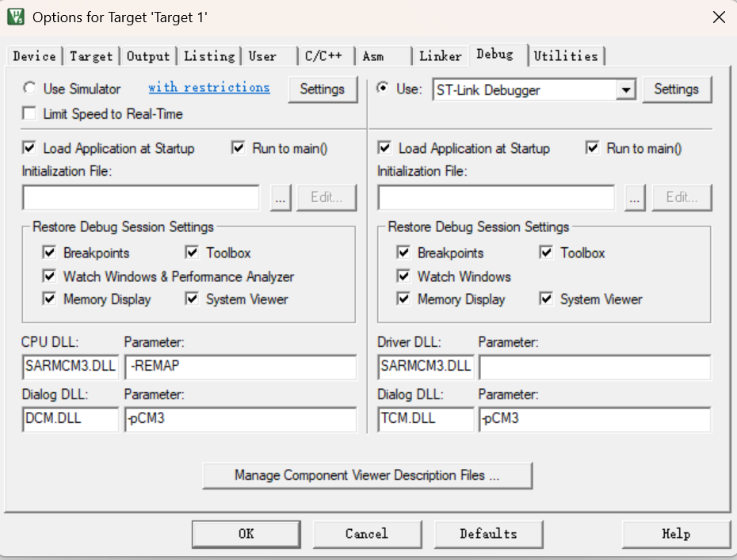
Task: Open simulator Settings button
Action: click(x=323, y=89)
